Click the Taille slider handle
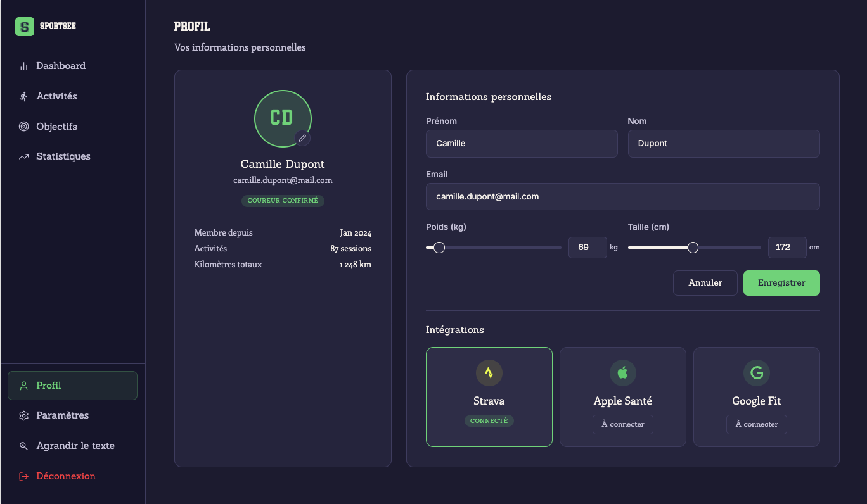The height and width of the screenshot is (504, 867). [x=693, y=248]
